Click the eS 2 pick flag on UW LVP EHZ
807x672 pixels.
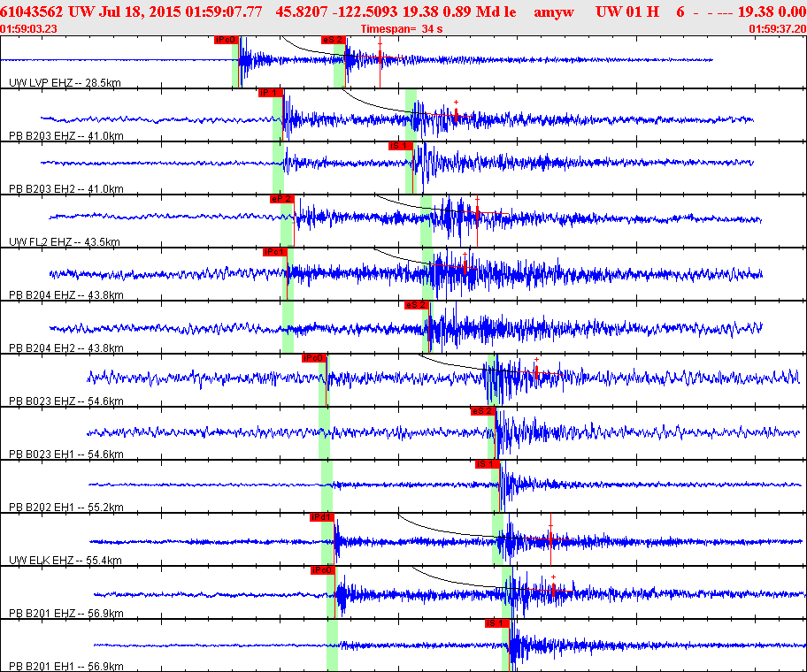pyautogui.click(x=333, y=40)
